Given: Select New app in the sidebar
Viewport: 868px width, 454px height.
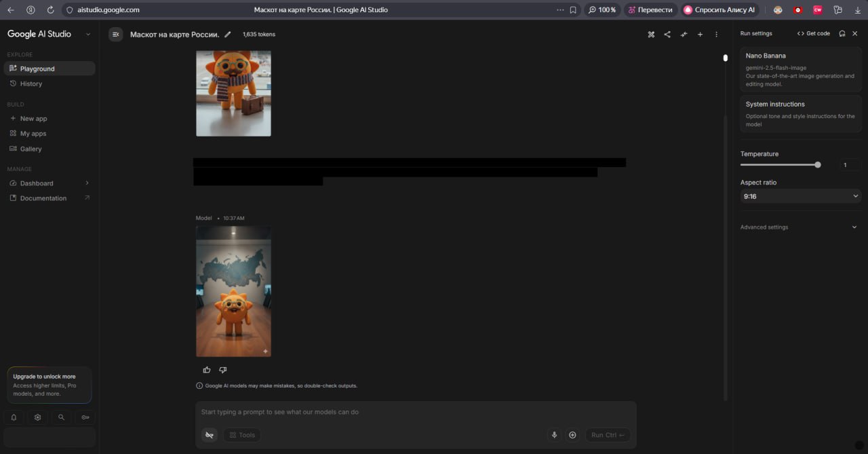Looking at the screenshot, I should click(49, 119).
